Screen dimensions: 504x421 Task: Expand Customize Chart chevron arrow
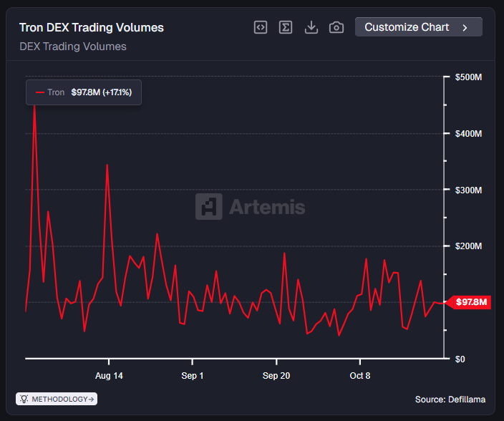click(465, 28)
